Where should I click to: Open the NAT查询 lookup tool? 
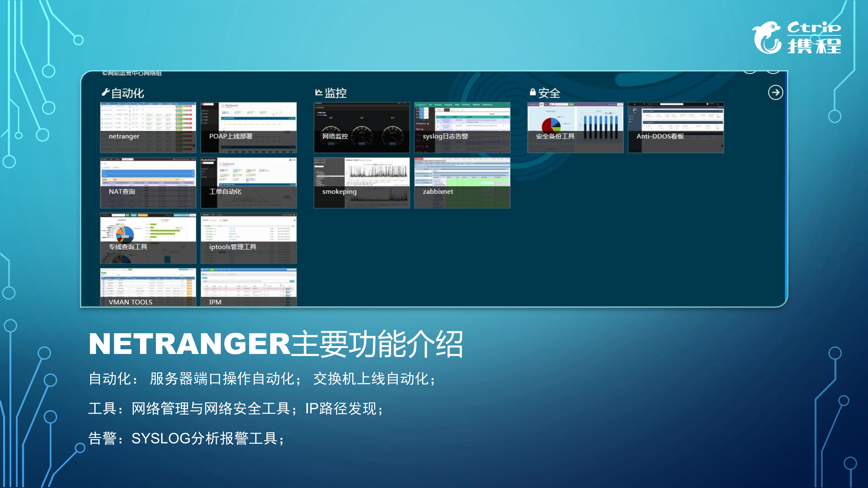(x=148, y=183)
